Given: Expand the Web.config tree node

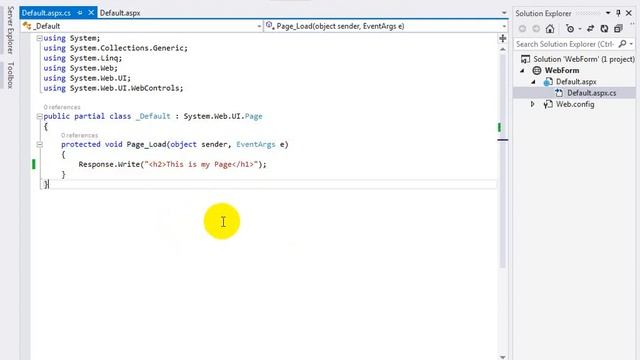Looking at the screenshot, I should [533, 104].
